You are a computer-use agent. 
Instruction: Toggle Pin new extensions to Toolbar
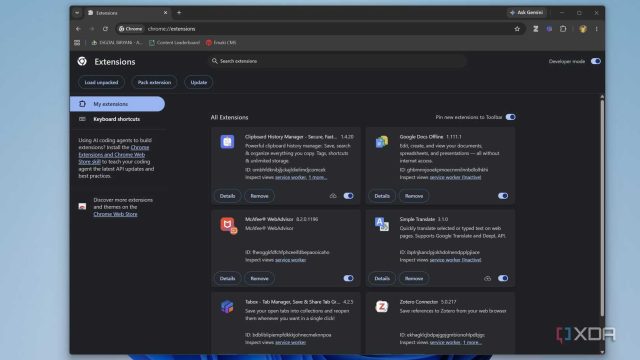(x=510, y=117)
